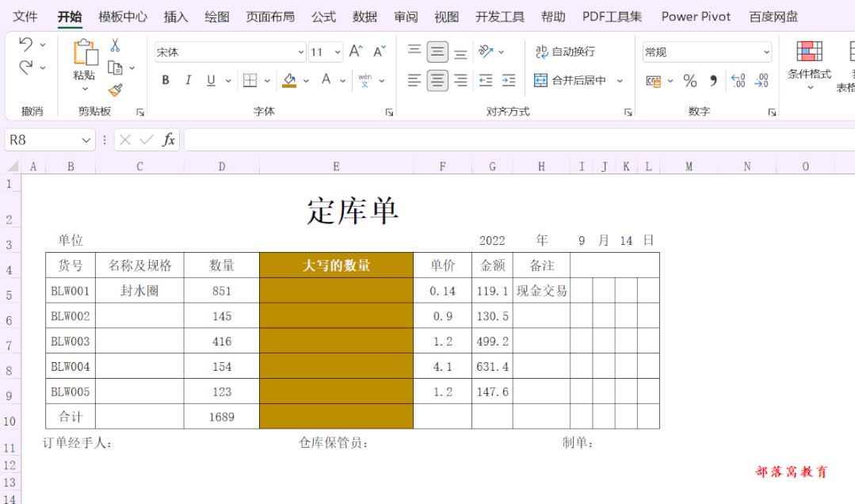Activate the Format Painter brush
The image size is (855, 504).
coord(115,90)
